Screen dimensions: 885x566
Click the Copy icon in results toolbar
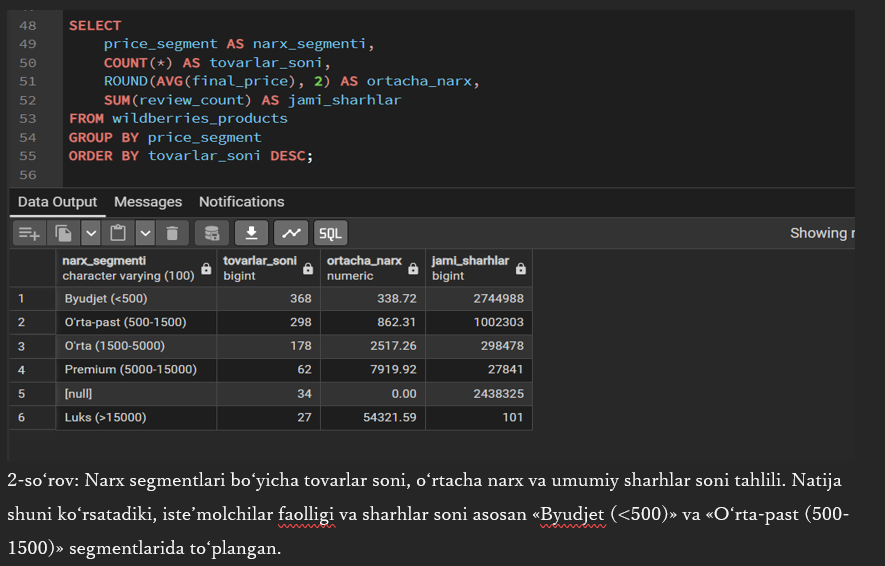63,233
